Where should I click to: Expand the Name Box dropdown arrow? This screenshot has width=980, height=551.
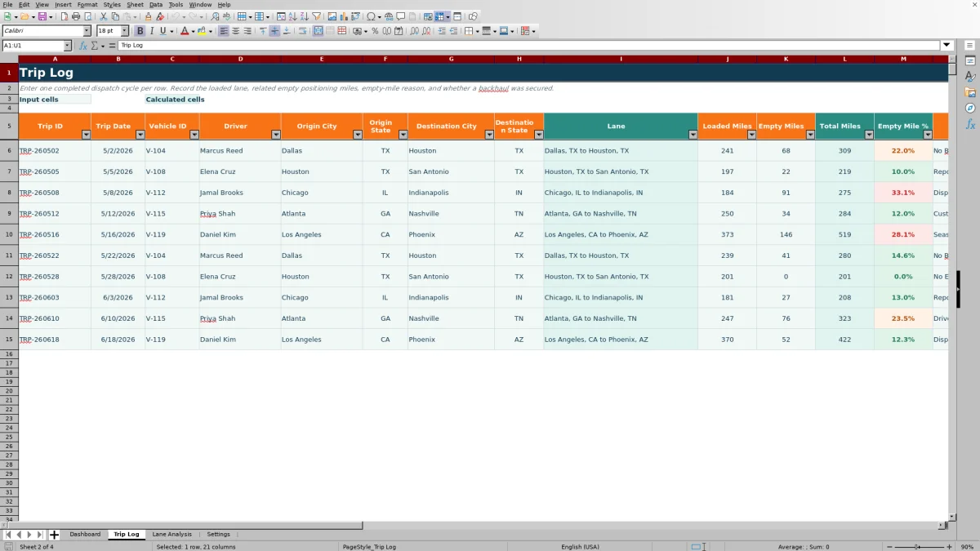pos(68,46)
